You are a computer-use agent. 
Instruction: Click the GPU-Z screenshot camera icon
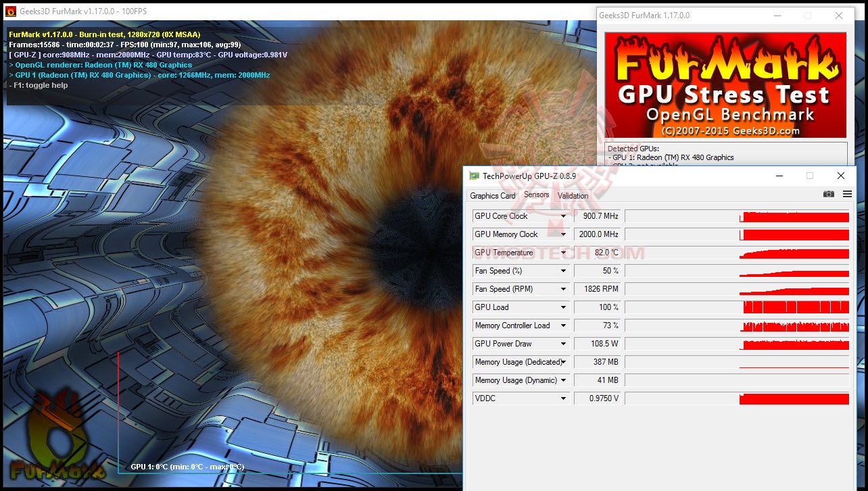(x=828, y=195)
